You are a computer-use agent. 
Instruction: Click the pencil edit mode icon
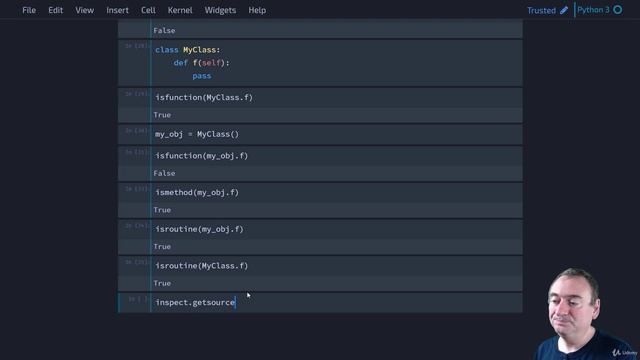pos(564,10)
